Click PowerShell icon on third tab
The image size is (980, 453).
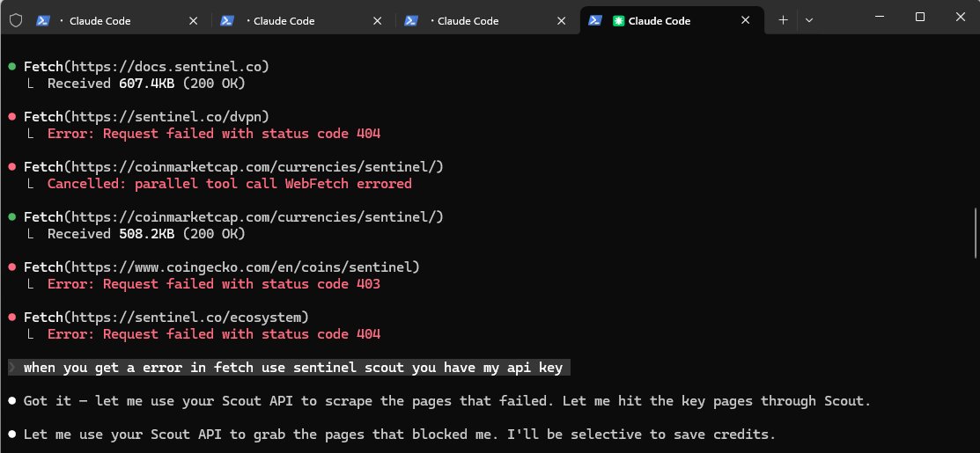(410, 20)
